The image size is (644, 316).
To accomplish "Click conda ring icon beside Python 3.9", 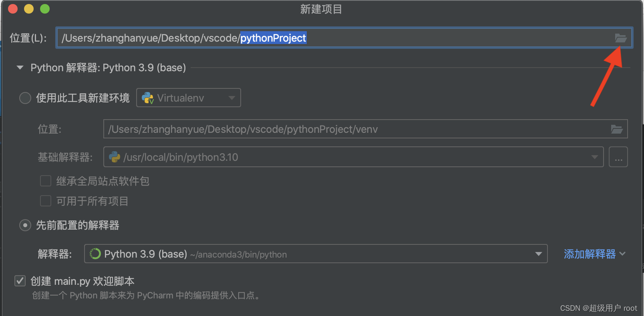I will 95,254.
